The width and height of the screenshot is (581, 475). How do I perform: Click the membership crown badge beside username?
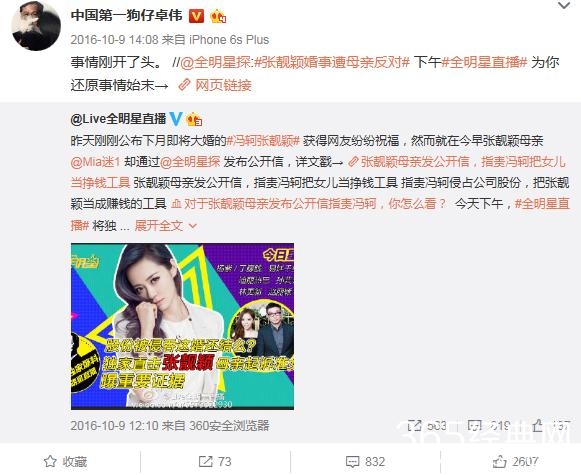click(218, 16)
